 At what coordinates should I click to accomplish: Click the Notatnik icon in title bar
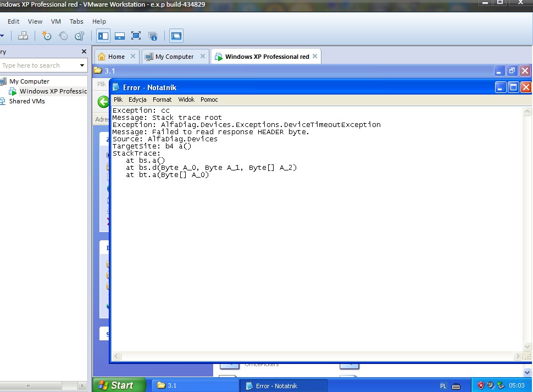(116, 87)
